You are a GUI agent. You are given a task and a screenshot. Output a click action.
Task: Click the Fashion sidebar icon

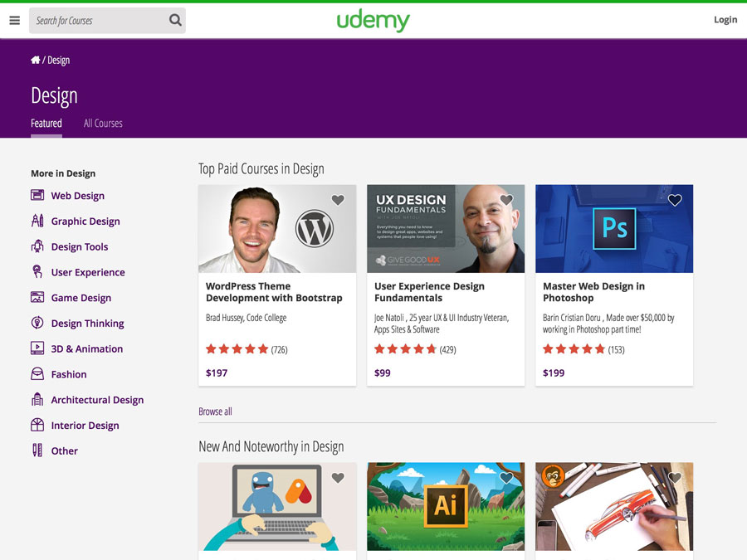[37, 374]
